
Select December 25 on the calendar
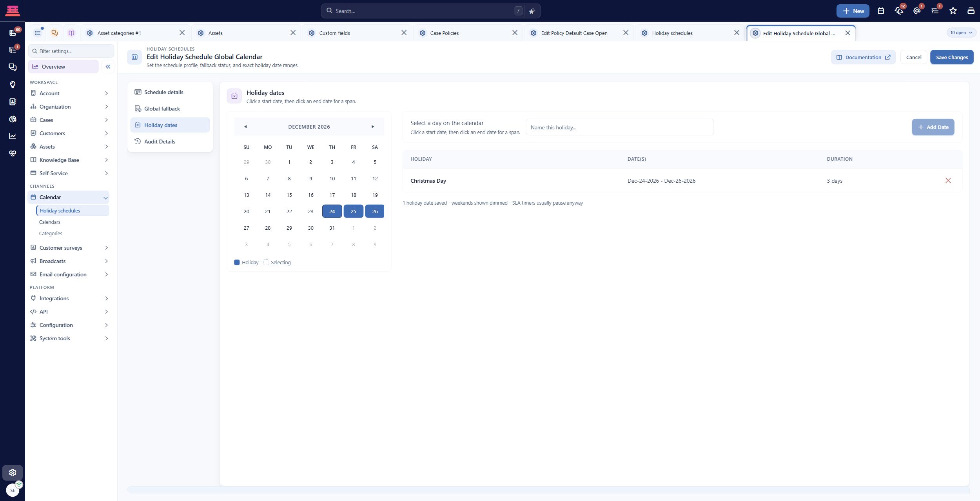353,211
